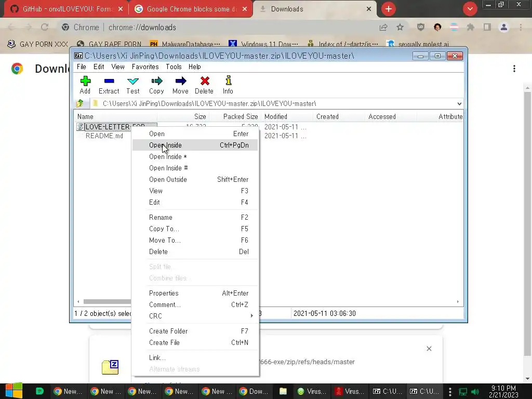Sort by the Accessed column header
The image size is (532, 399).
click(x=391, y=116)
